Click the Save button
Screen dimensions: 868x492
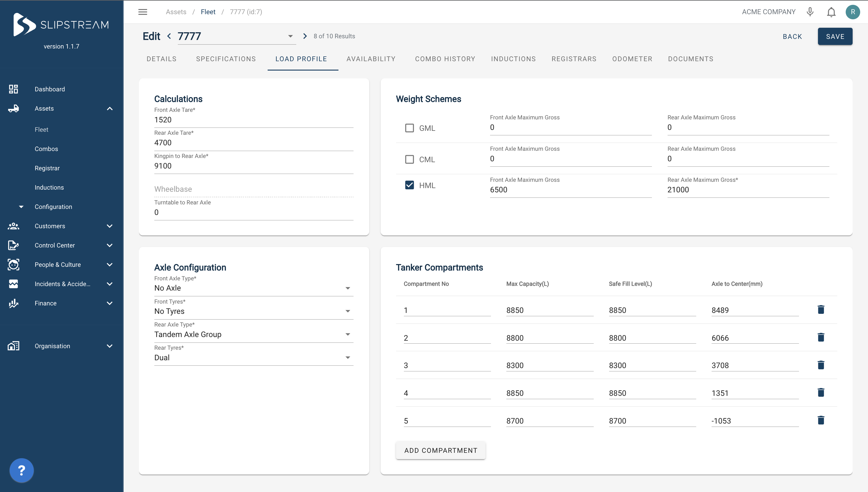coord(835,36)
